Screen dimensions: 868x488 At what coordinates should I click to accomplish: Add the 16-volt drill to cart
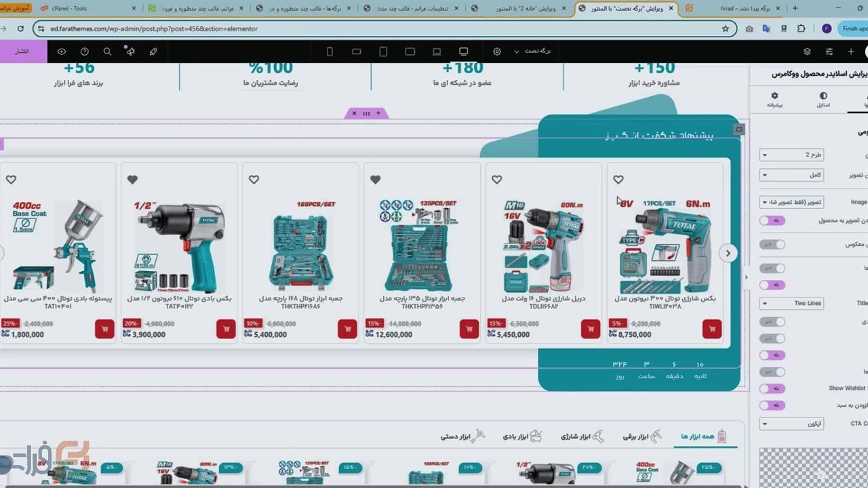point(590,329)
